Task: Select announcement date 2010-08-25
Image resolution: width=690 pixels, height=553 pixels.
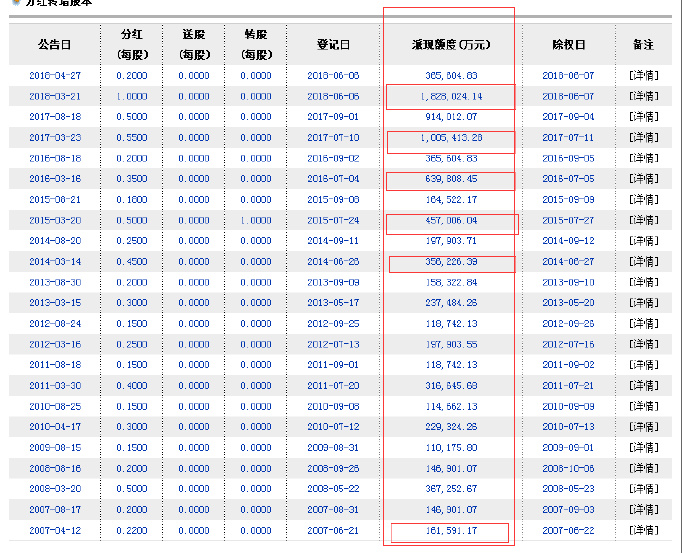Action: pos(55,406)
